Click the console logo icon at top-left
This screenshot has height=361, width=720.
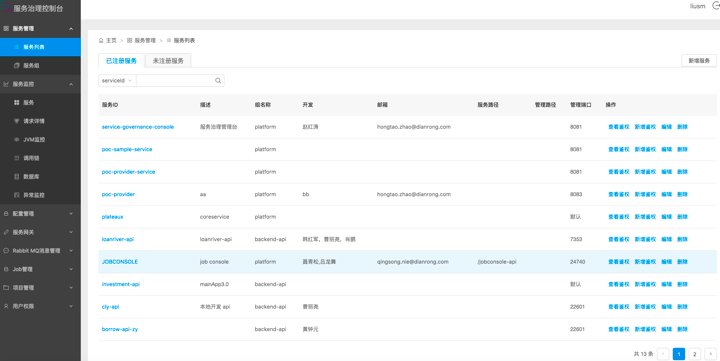click(x=6, y=6)
